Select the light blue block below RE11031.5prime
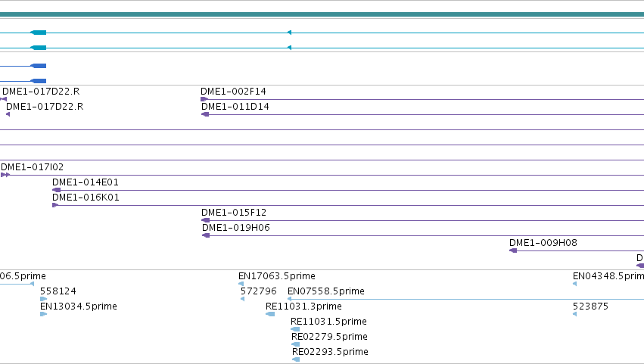Image resolution: width=644 pixels, height=364 pixels. 295,329
